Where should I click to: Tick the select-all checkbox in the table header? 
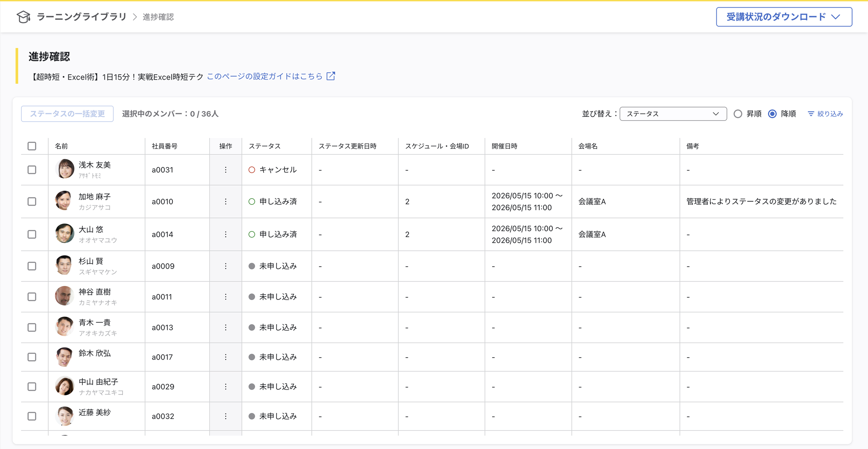tap(32, 146)
